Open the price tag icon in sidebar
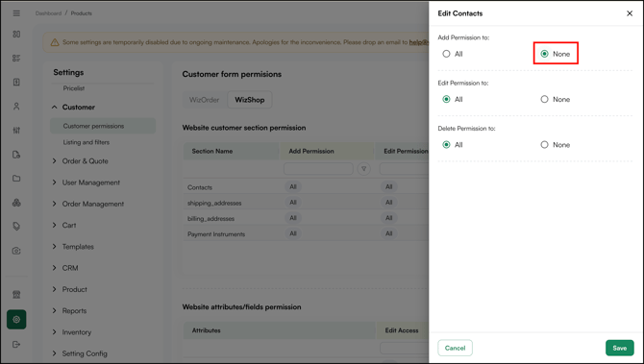 pyautogui.click(x=16, y=226)
